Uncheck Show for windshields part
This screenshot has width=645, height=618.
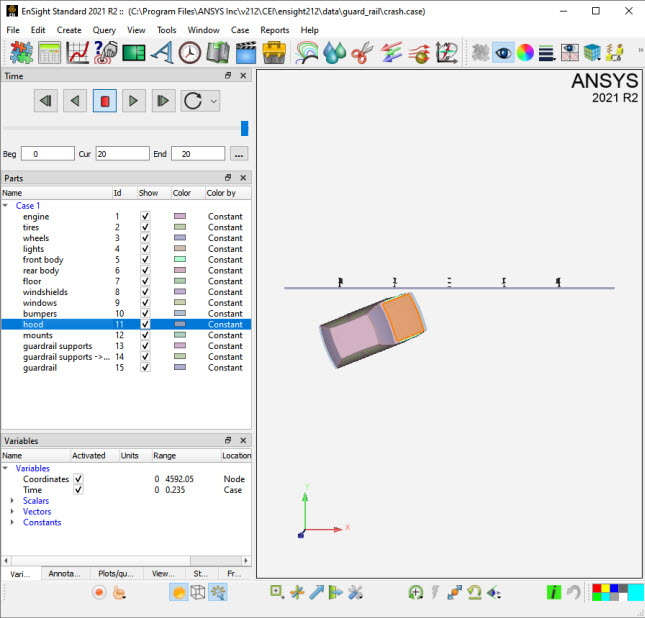[145, 292]
